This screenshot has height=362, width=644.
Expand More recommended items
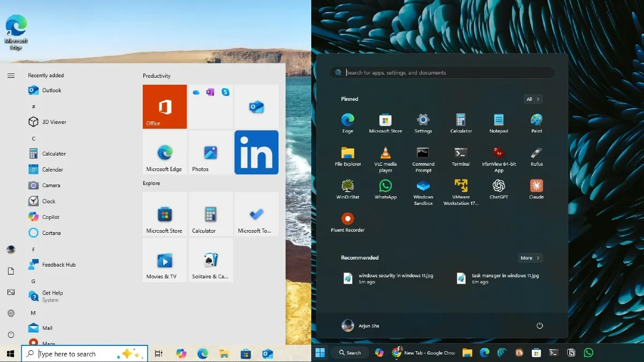click(530, 258)
